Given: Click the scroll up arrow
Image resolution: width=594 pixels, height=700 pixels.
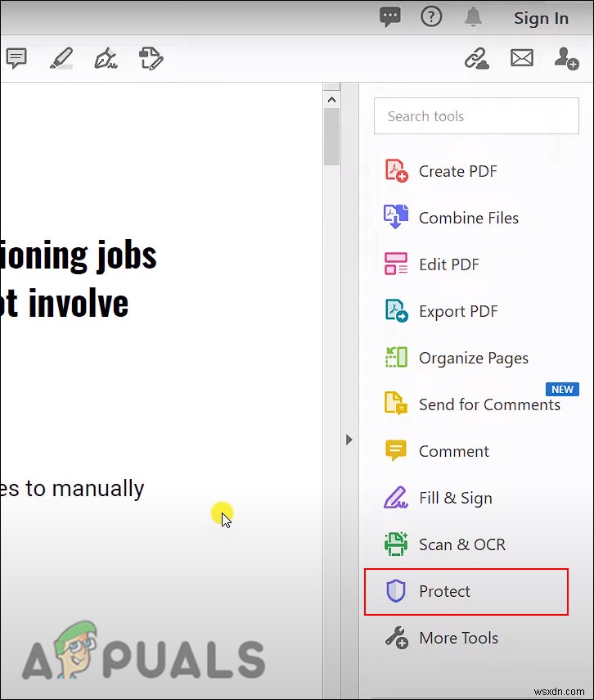Looking at the screenshot, I should 331,100.
